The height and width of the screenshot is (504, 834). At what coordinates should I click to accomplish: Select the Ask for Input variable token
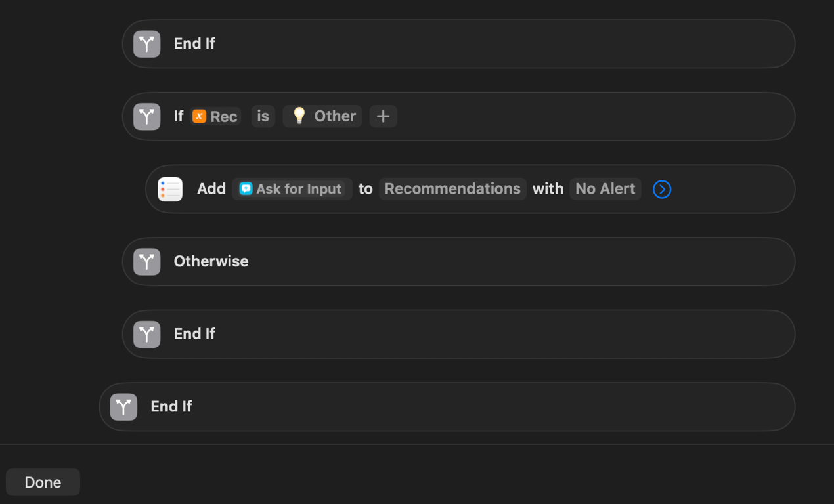pos(292,189)
